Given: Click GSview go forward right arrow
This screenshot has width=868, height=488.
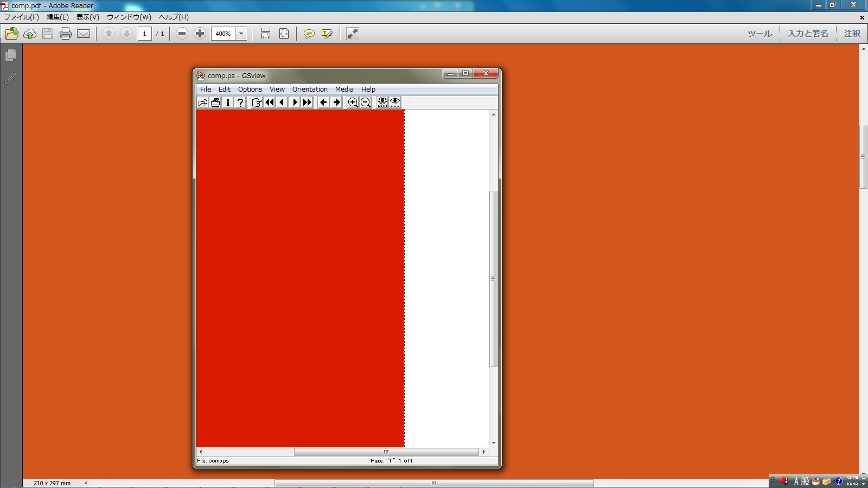Looking at the screenshot, I should click(336, 102).
